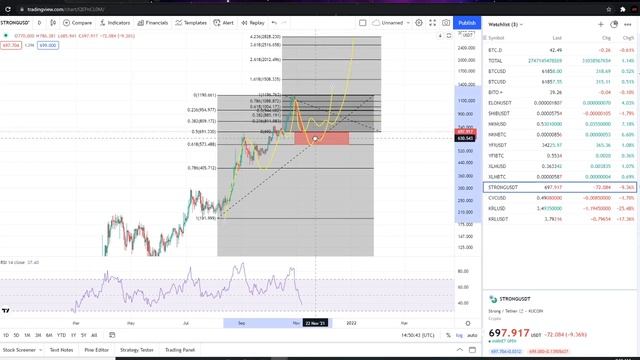This screenshot has width=640, height=360.
Task: Select ELONUSDT in the watchlist
Action: (x=560, y=103)
